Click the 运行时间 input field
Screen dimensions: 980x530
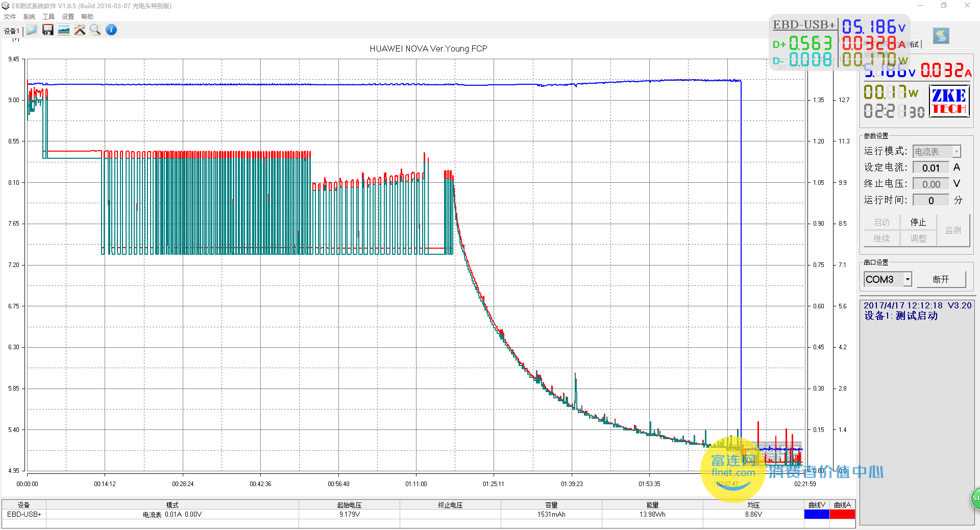tap(931, 201)
